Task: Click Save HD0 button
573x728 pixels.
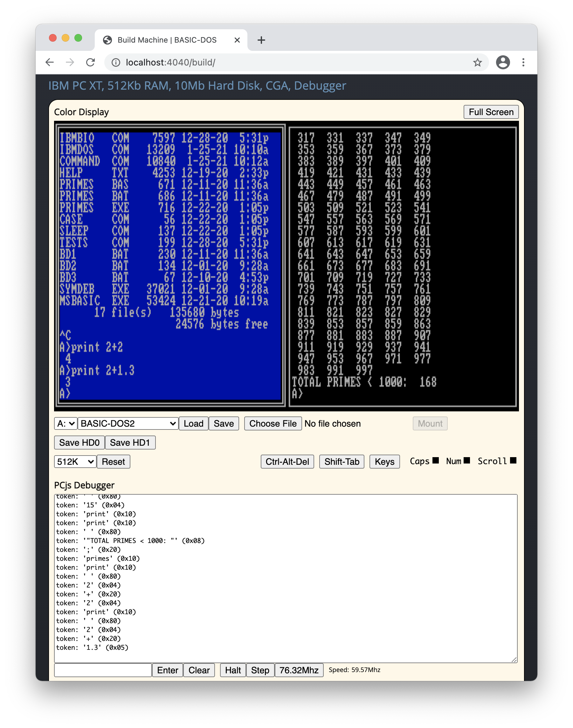Action: (x=79, y=443)
